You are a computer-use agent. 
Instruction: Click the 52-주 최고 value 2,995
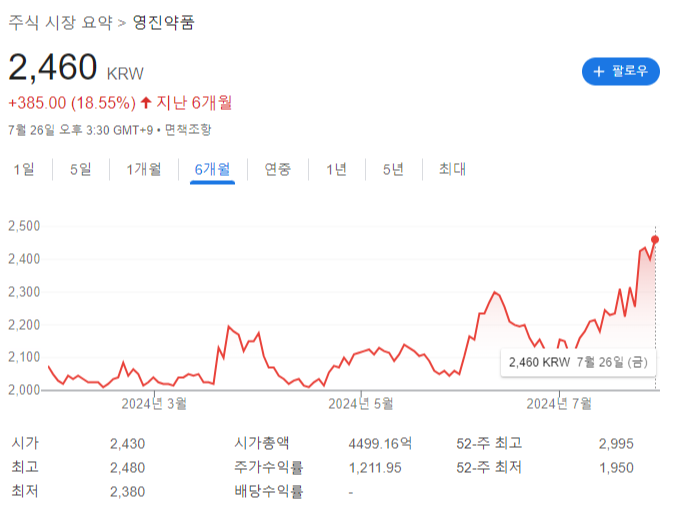point(616,444)
